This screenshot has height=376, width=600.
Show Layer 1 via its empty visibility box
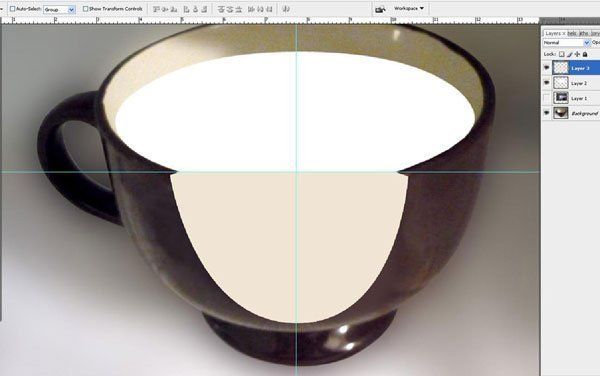(546, 98)
